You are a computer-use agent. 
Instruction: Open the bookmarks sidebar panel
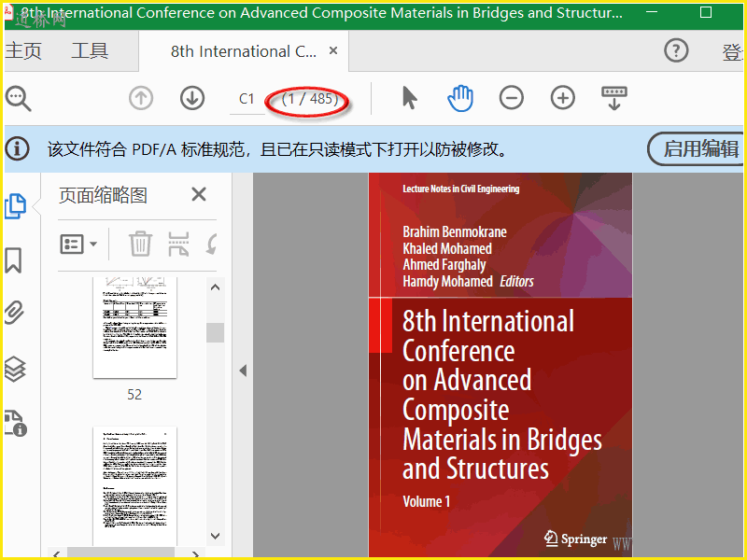point(13,260)
